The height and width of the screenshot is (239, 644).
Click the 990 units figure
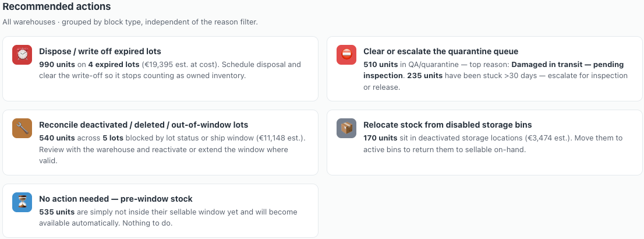(x=56, y=65)
